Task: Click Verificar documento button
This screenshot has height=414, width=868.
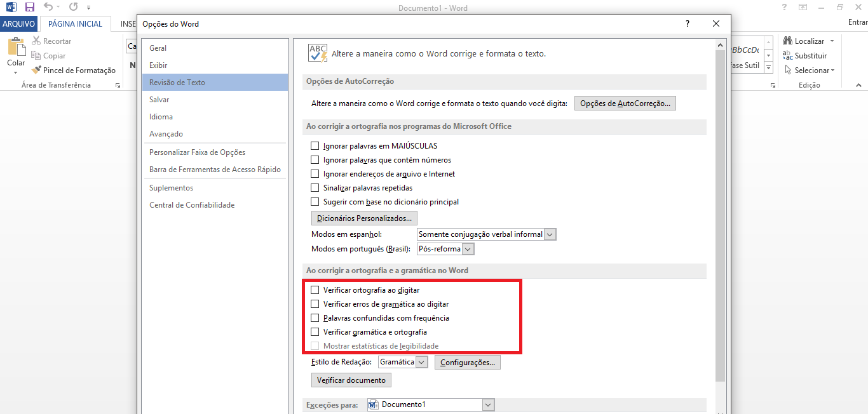Action: [351, 380]
